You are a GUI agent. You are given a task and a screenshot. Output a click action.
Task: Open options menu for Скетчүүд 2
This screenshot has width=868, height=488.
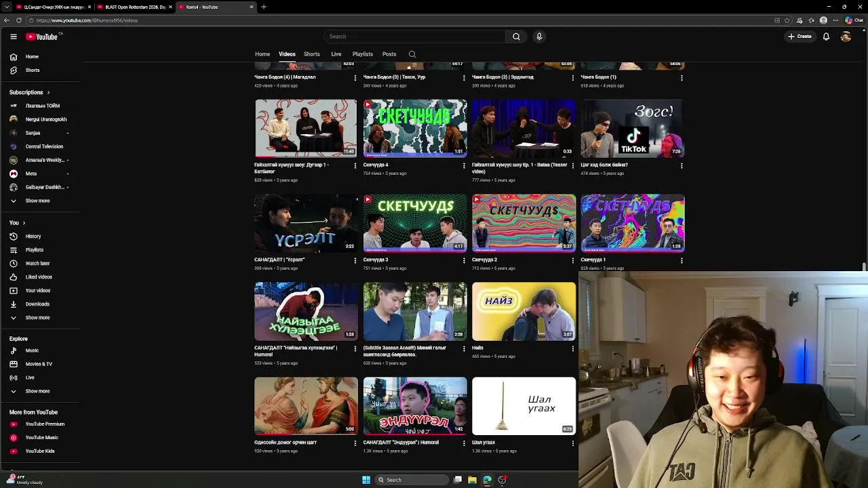click(573, 260)
